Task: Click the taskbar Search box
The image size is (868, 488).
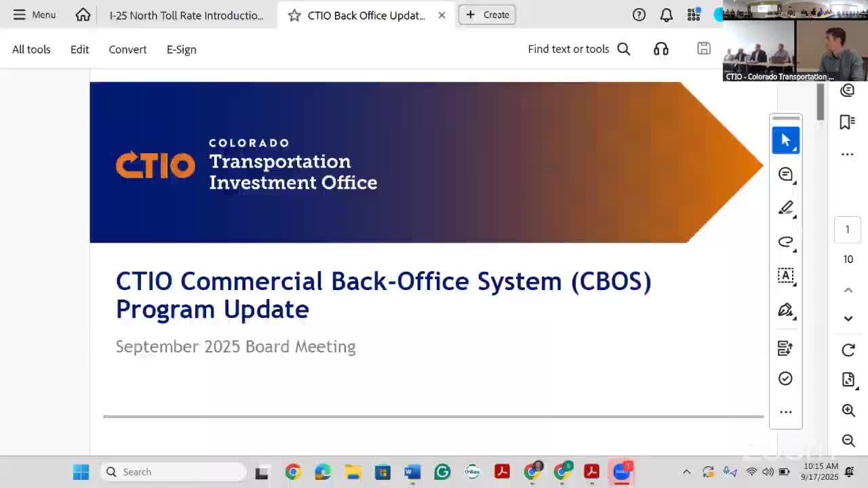Action: click(x=174, y=472)
